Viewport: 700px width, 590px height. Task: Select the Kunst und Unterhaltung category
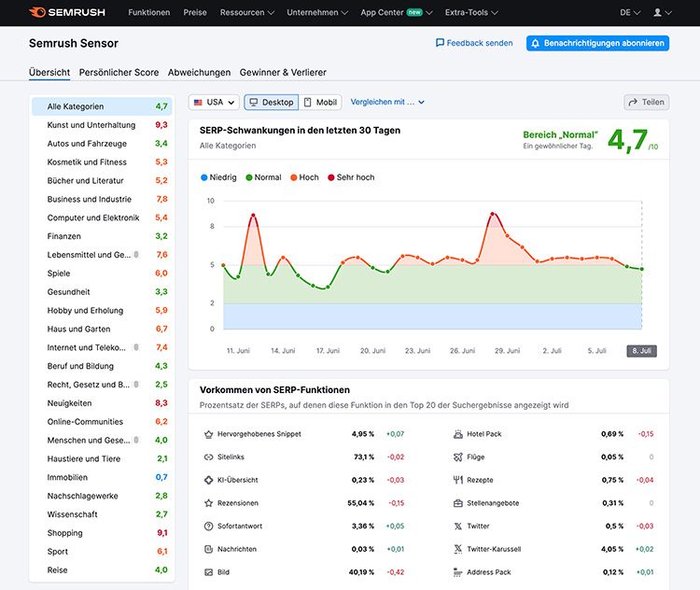(x=102, y=125)
